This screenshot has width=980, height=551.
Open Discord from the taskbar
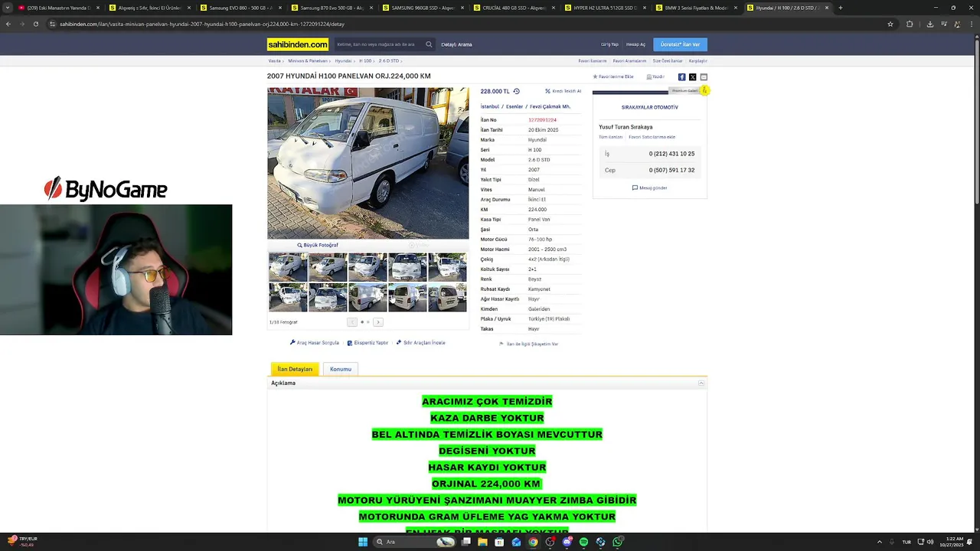click(567, 542)
